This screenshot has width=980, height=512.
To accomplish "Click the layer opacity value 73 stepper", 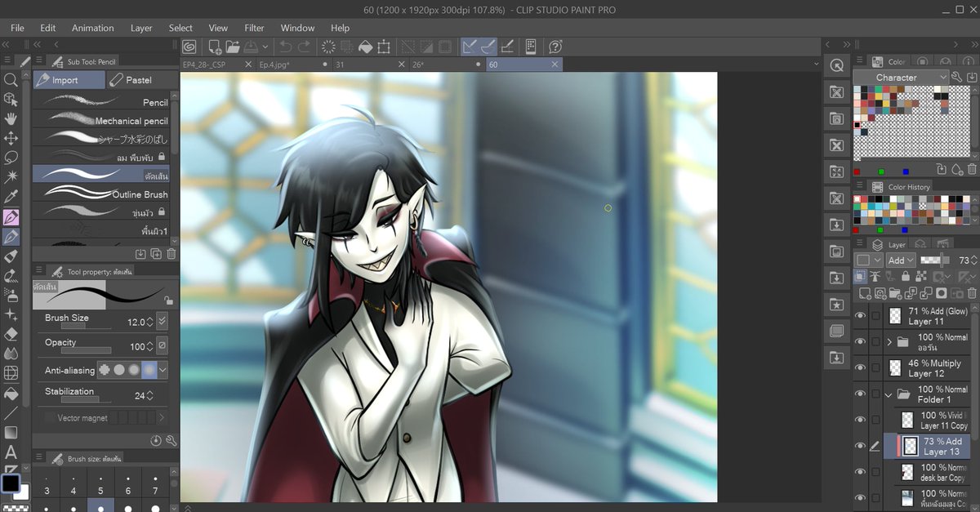I will tap(973, 260).
